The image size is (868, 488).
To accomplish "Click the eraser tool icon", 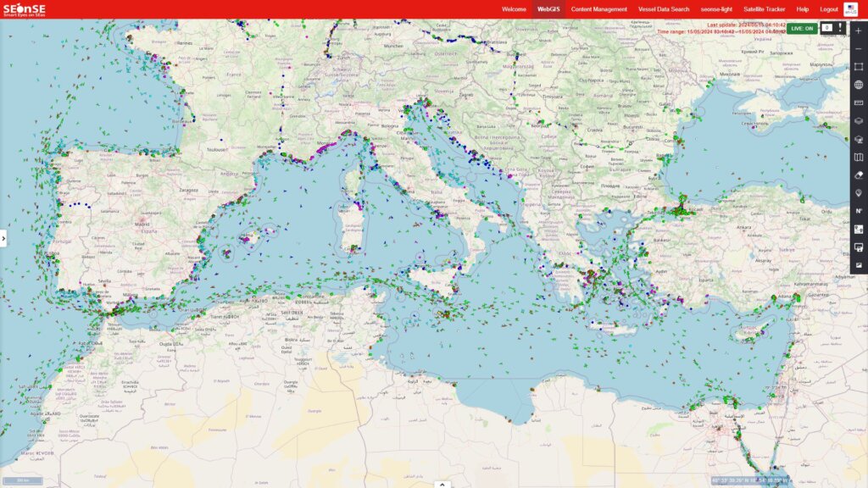I will click(x=859, y=175).
